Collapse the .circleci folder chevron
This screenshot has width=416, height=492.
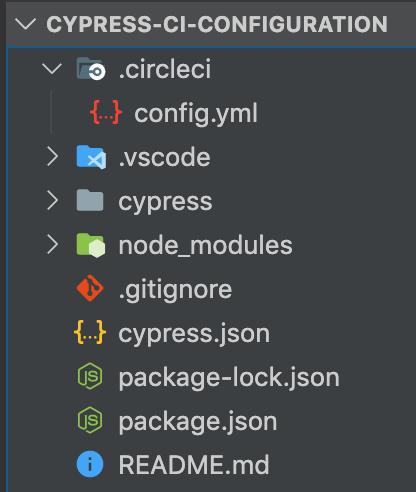coord(52,69)
